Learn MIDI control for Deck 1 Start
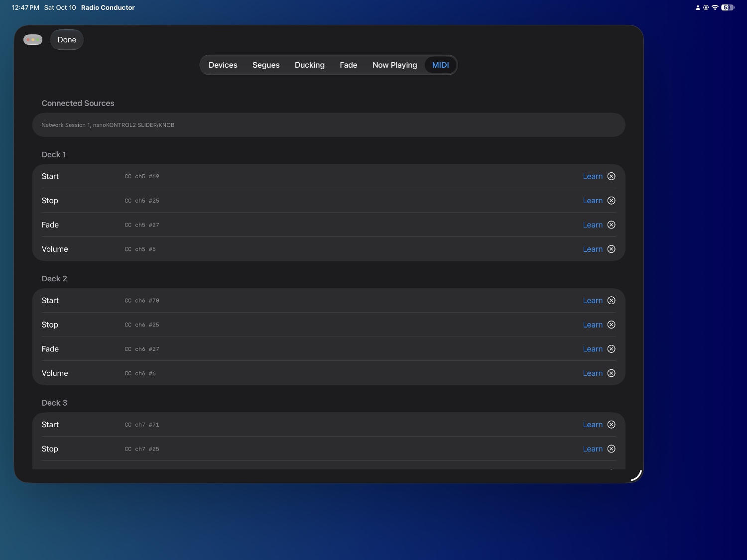Screen dimensions: 747x560 coord(593,176)
